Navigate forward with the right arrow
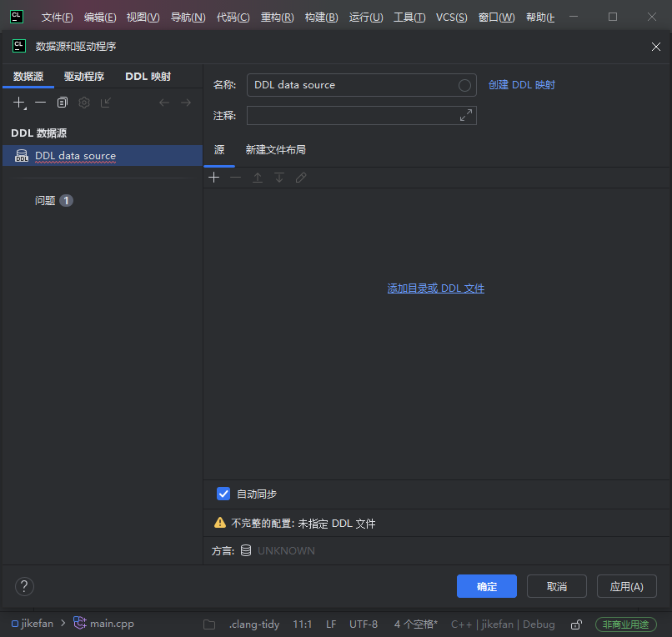 pyautogui.click(x=186, y=103)
